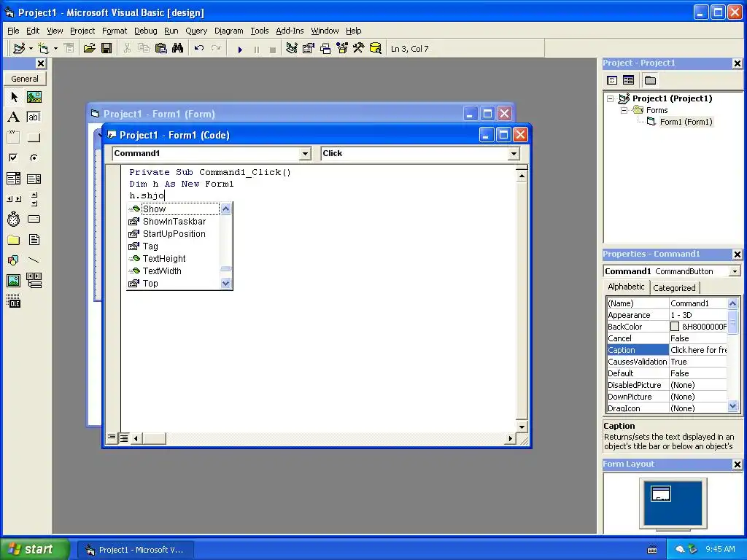This screenshot has height=560, width=747.
Task: Open the Data View Window toolbar icon
Action: click(376, 48)
